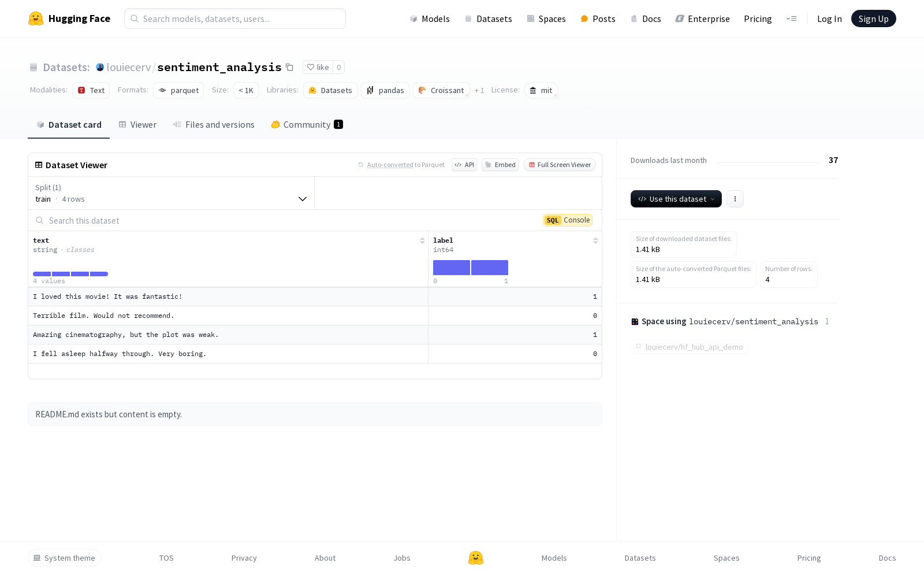Open Privacy footer link
This screenshot has height=578, width=924.
click(x=244, y=558)
